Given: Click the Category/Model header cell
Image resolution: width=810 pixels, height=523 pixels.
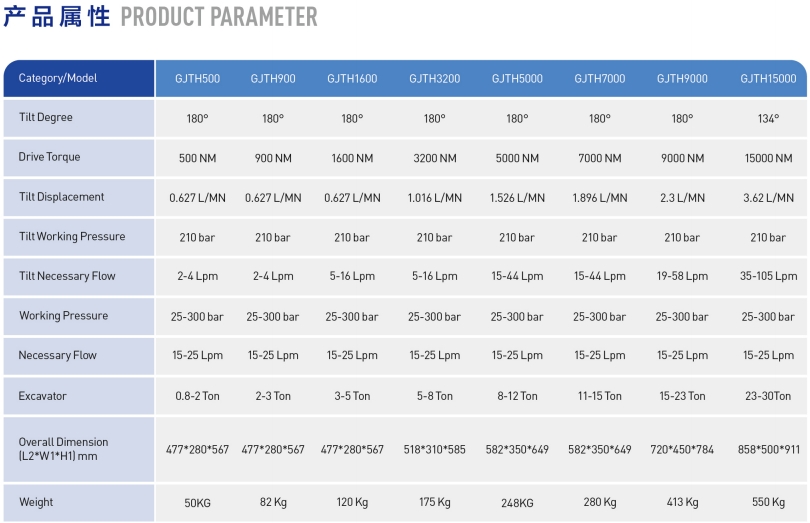Looking at the screenshot, I should pos(58,79).
